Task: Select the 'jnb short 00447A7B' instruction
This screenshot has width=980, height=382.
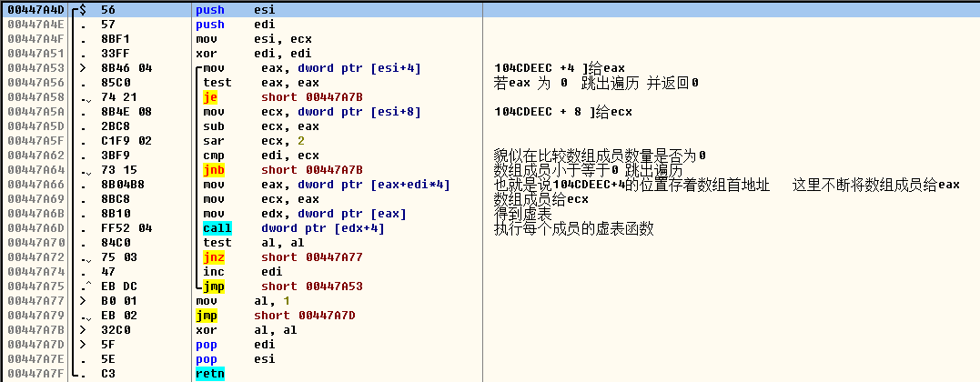Action: [282, 170]
